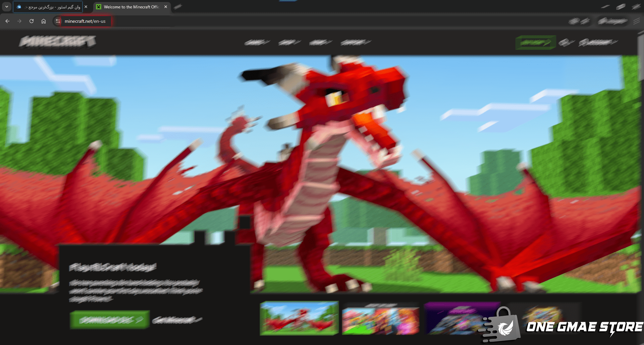Click the Minecraft logo in site header
644x345 pixels.
click(x=57, y=42)
